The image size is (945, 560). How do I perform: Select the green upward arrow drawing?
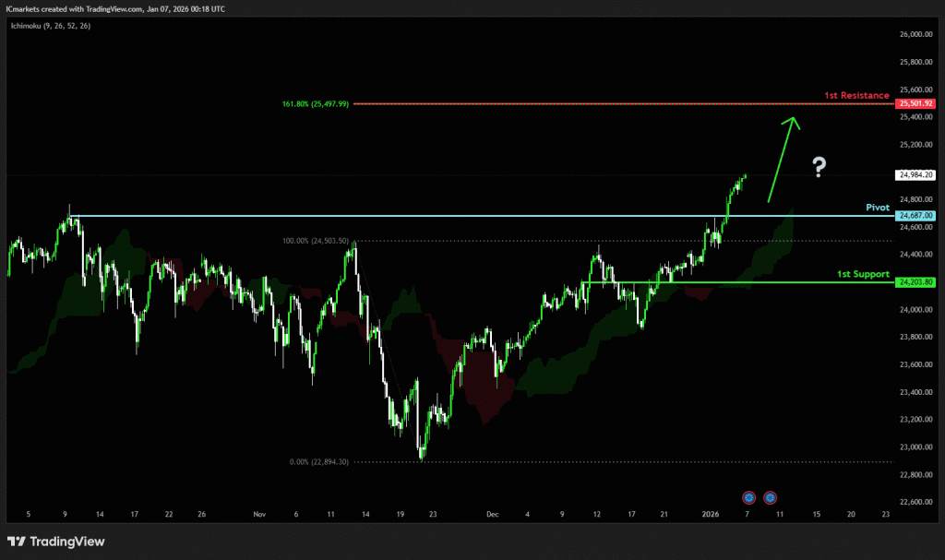782,157
